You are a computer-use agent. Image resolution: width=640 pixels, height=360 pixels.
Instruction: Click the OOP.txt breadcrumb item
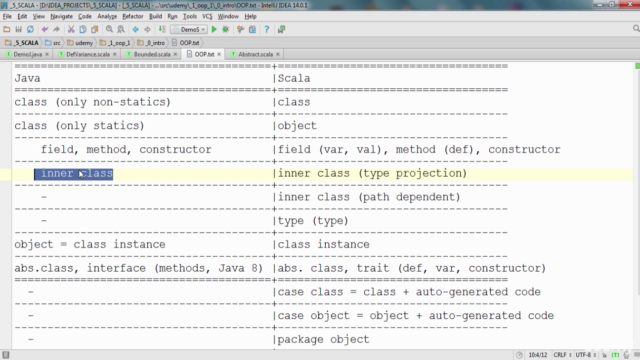(x=186, y=42)
